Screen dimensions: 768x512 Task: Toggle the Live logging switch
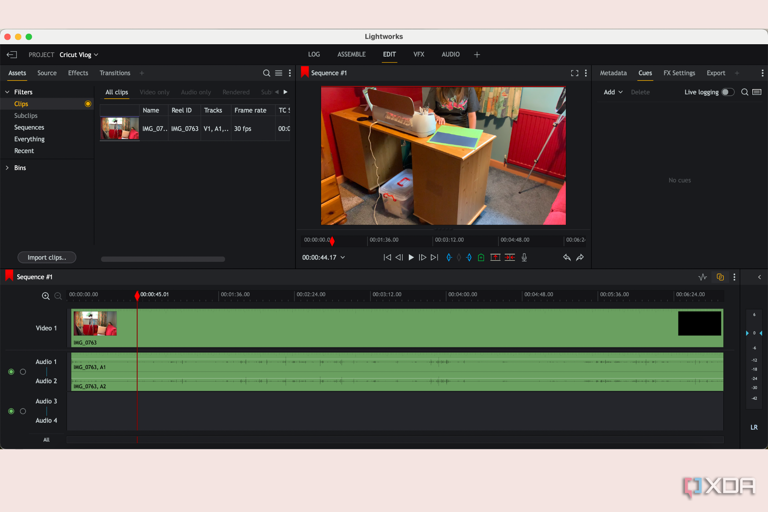(x=728, y=92)
